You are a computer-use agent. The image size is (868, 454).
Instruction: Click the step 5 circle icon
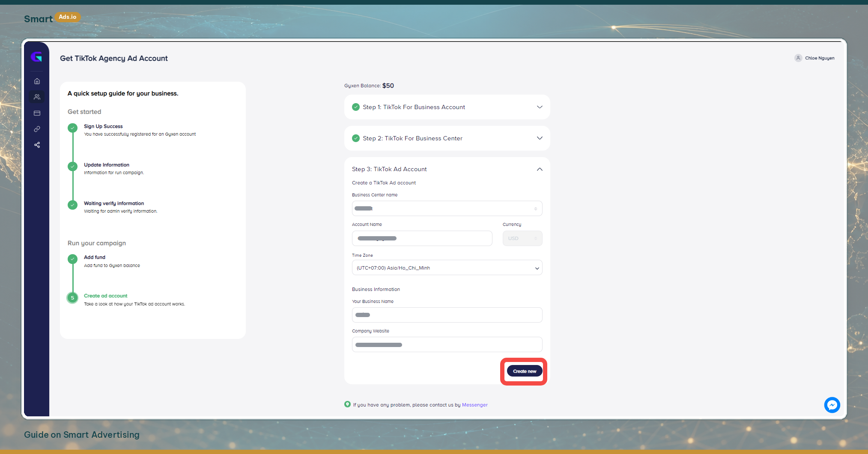pyautogui.click(x=73, y=298)
